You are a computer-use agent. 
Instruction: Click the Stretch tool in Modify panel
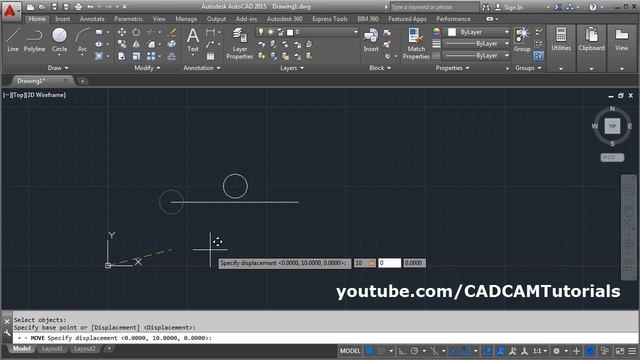coord(122,56)
